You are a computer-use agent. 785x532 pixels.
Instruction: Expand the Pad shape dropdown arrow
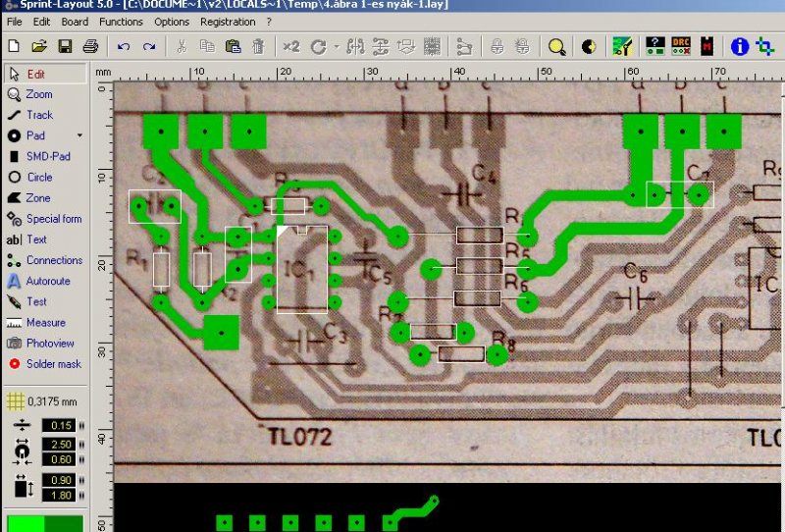79,135
